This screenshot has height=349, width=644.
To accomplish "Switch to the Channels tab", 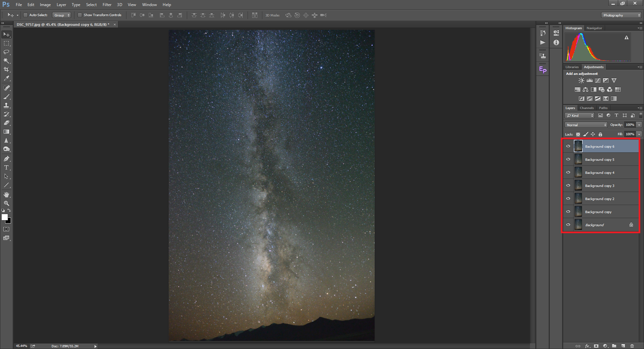I will pyautogui.click(x=587, y=108).
